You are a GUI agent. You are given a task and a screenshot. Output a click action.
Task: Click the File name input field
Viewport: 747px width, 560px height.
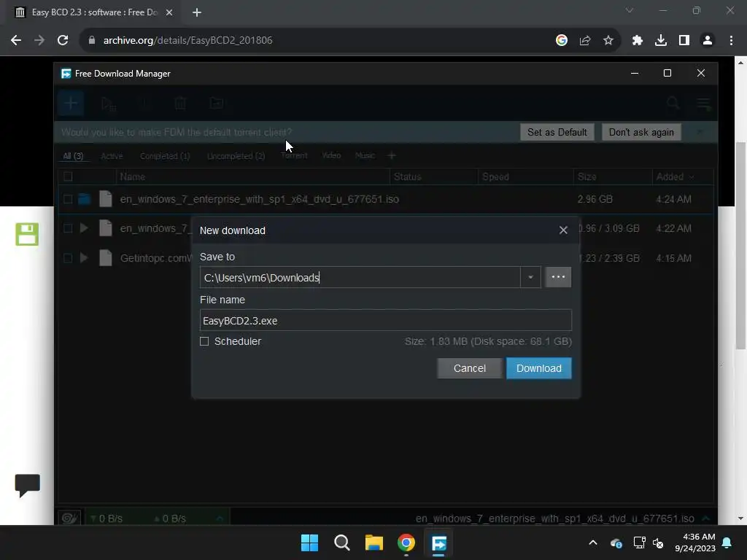[385, 321]
